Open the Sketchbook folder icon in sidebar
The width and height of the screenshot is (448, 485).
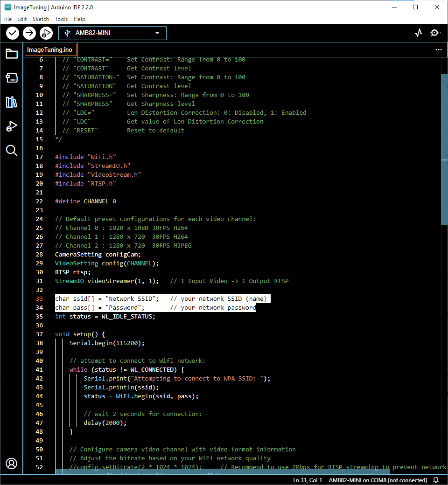[x=12, y=54]
